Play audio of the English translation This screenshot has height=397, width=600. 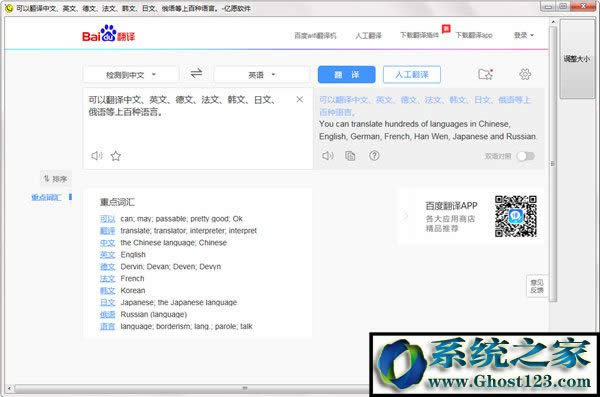pyautogui.click(x=328, y=156)
